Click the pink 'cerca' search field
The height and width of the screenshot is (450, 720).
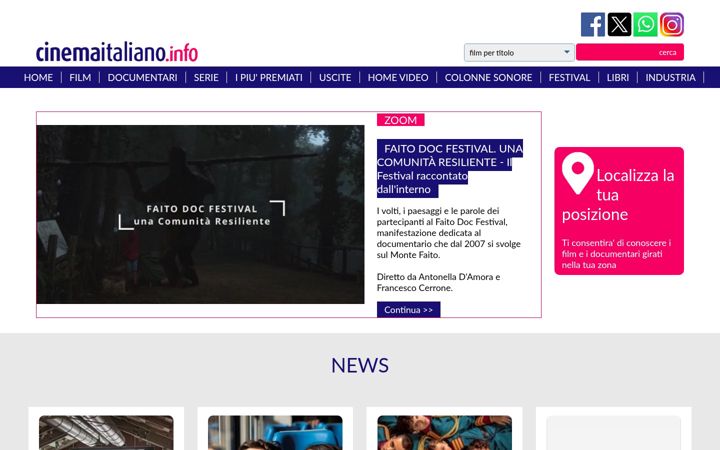coord(630,52)
